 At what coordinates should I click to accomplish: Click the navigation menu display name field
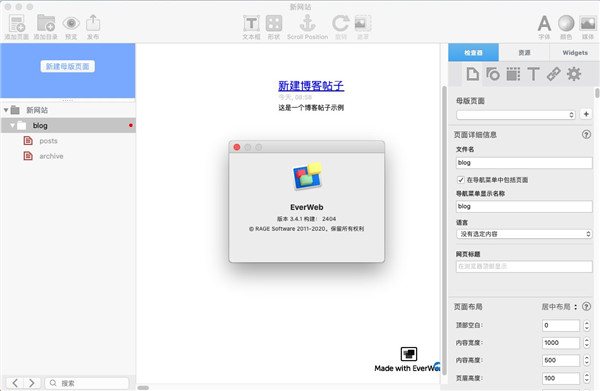click(524, 207)
